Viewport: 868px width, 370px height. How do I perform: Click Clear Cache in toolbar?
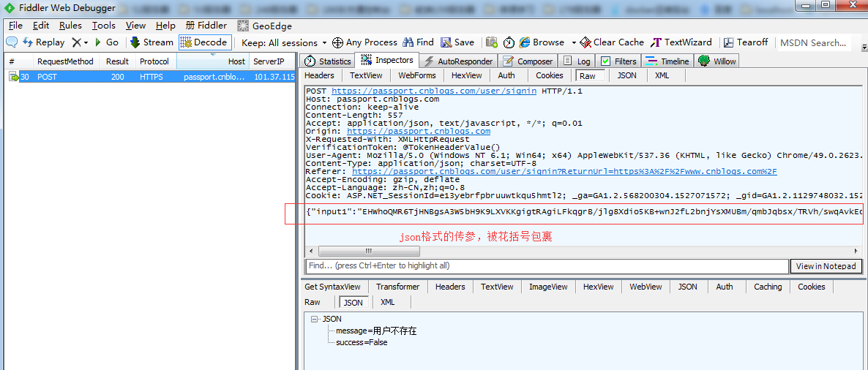[612, 42]
